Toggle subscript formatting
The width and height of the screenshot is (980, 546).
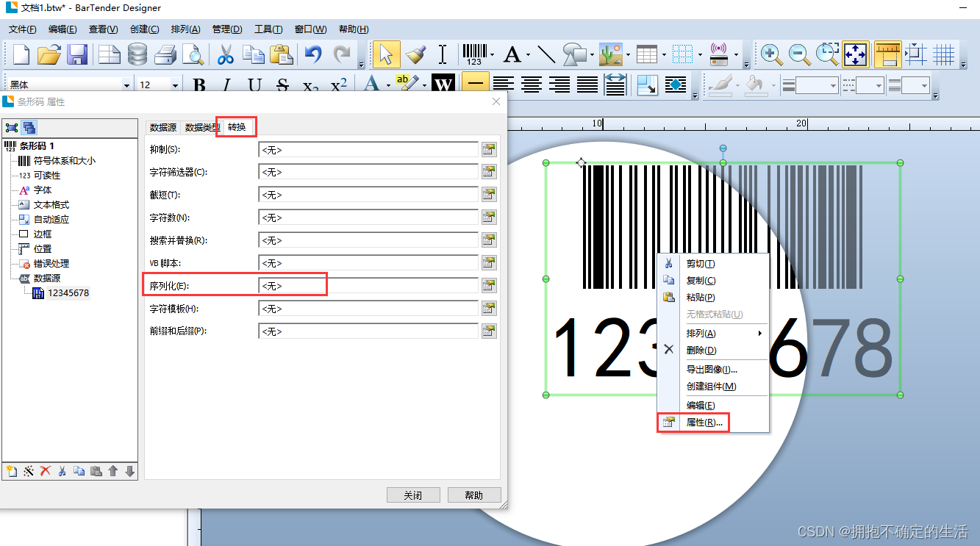(x=311, y=85)
